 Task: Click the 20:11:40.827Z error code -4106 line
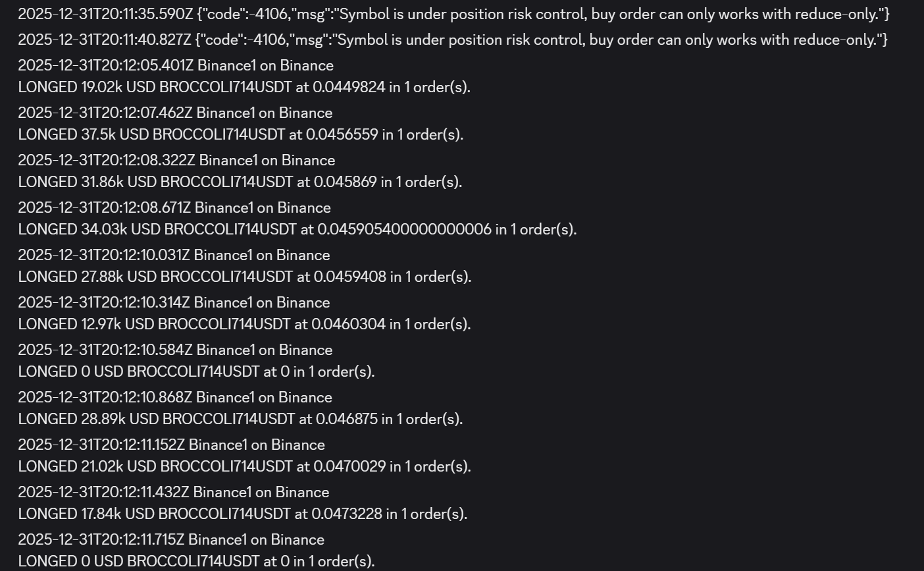453,40
